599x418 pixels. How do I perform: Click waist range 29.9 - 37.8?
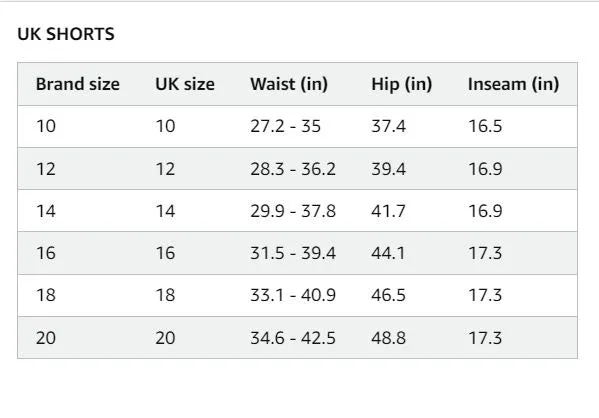[x=293, y=211]
